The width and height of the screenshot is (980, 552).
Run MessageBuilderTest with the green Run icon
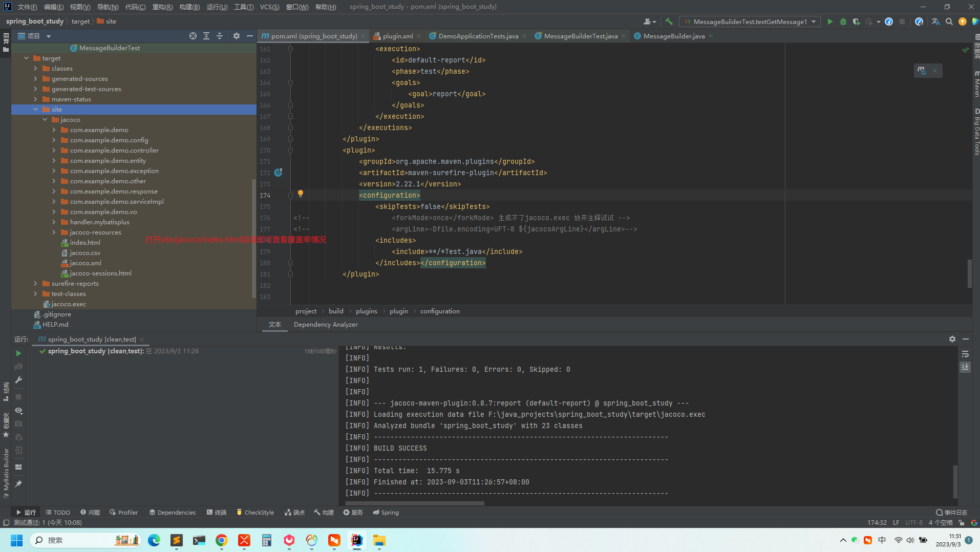pyautogui.click(x=830, y=22)
